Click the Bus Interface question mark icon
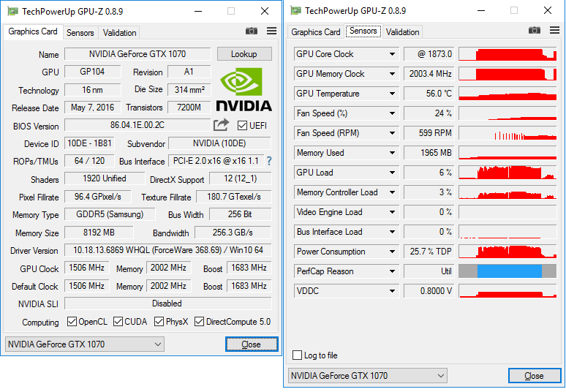 click(268, 161)
